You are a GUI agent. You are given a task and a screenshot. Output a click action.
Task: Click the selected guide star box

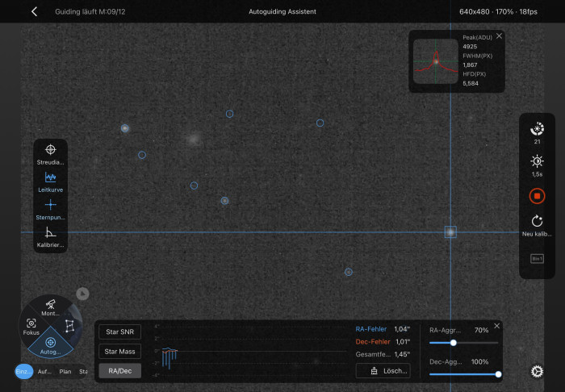coord(450,232)
